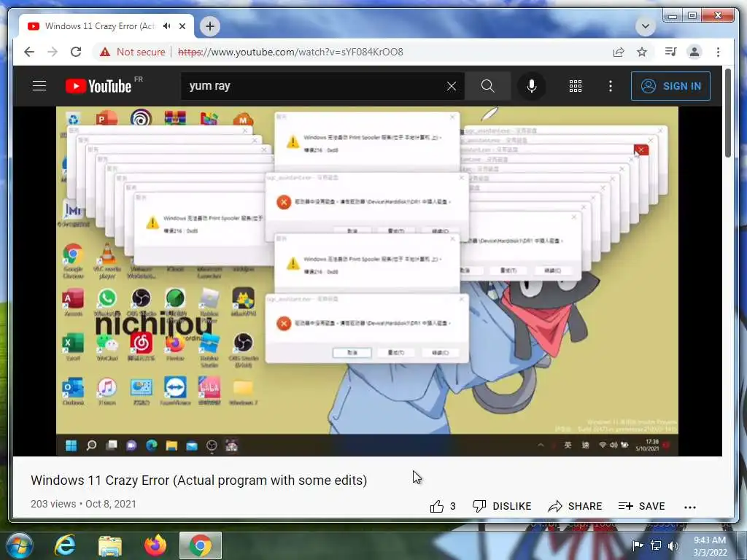The height and width of the screenshot is (560, 747).
Task: SAVE the video to a playlist
Action: coord(641,506)
